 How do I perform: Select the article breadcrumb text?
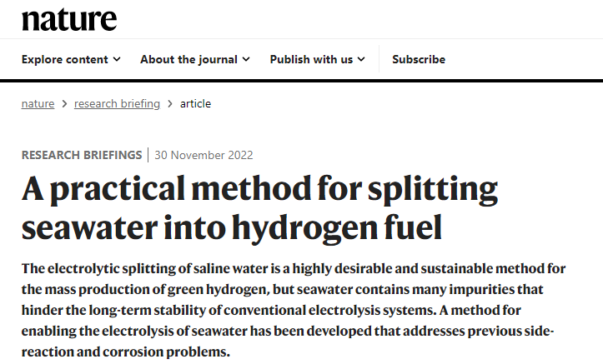point(195,103)
